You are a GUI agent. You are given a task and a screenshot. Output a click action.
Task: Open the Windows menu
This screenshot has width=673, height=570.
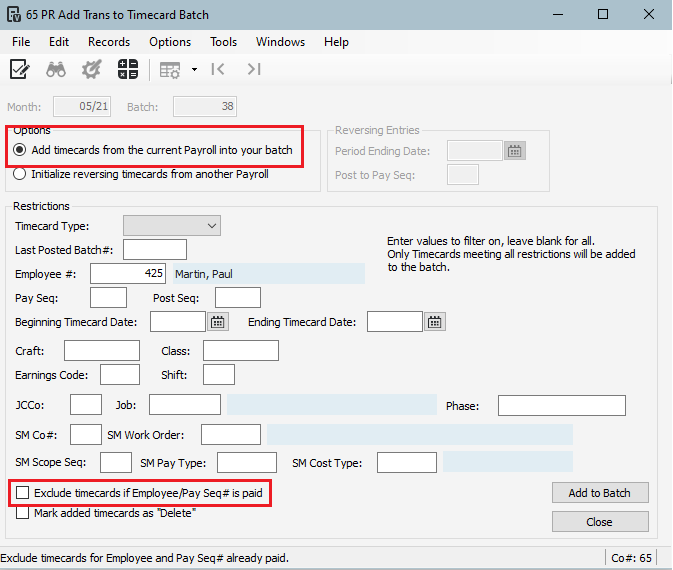[x=280, y=42]
